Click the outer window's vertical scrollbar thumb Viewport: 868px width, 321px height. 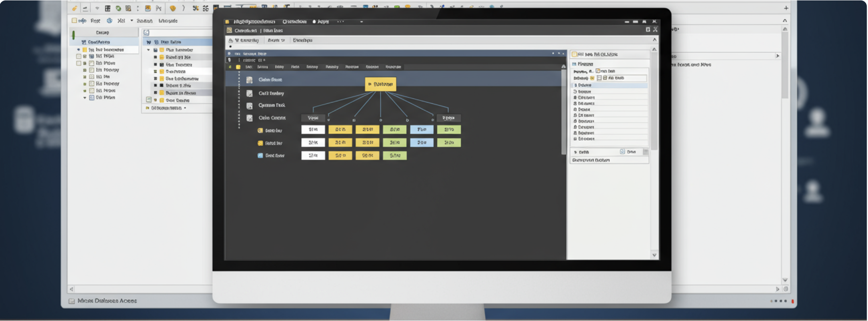(x=785, y=64)
